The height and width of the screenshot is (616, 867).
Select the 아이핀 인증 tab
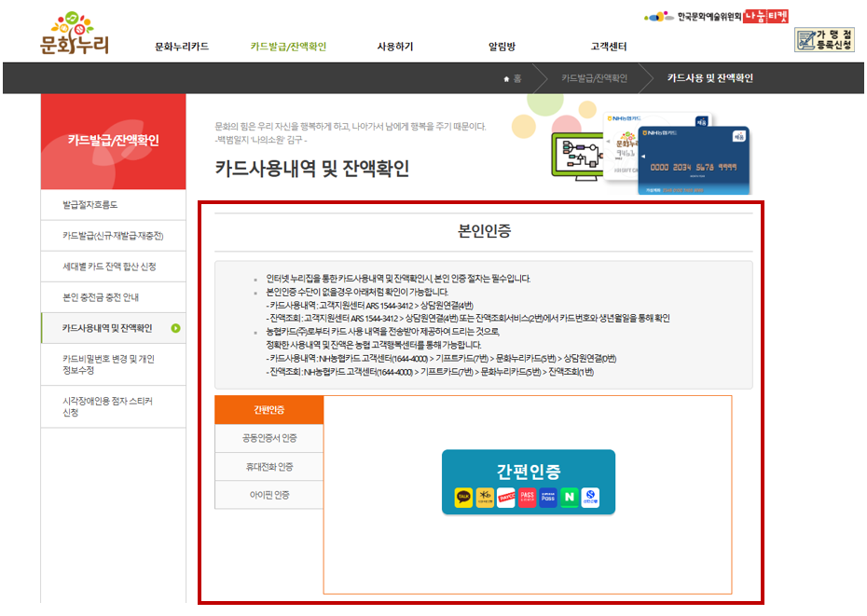(268, 494)
